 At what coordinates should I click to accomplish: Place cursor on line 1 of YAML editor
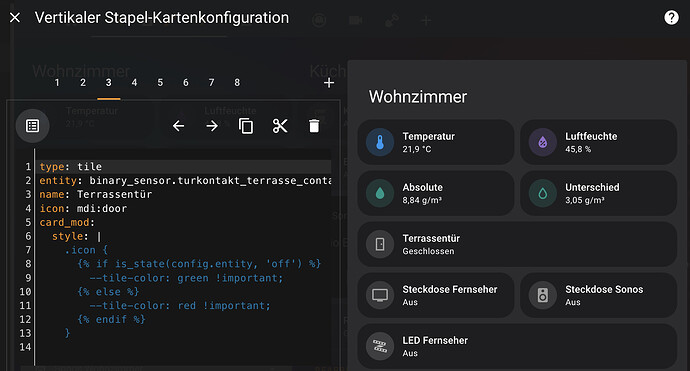point(185,167)
